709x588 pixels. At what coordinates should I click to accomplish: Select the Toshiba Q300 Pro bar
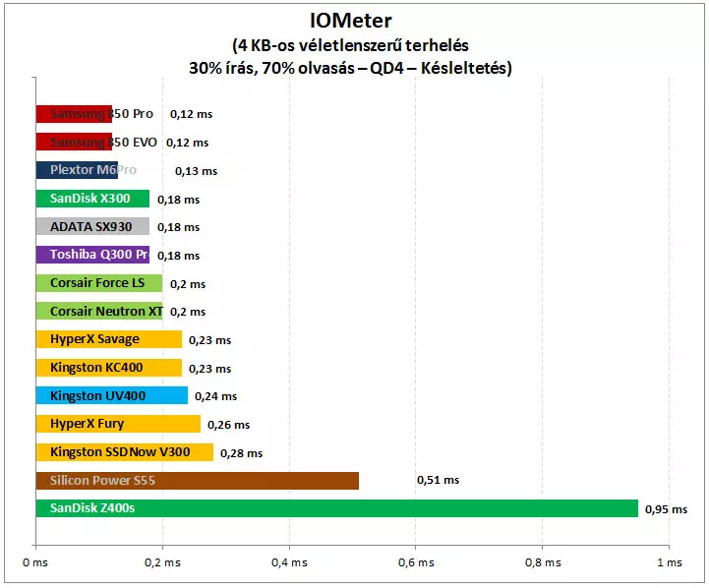[92, 255]
